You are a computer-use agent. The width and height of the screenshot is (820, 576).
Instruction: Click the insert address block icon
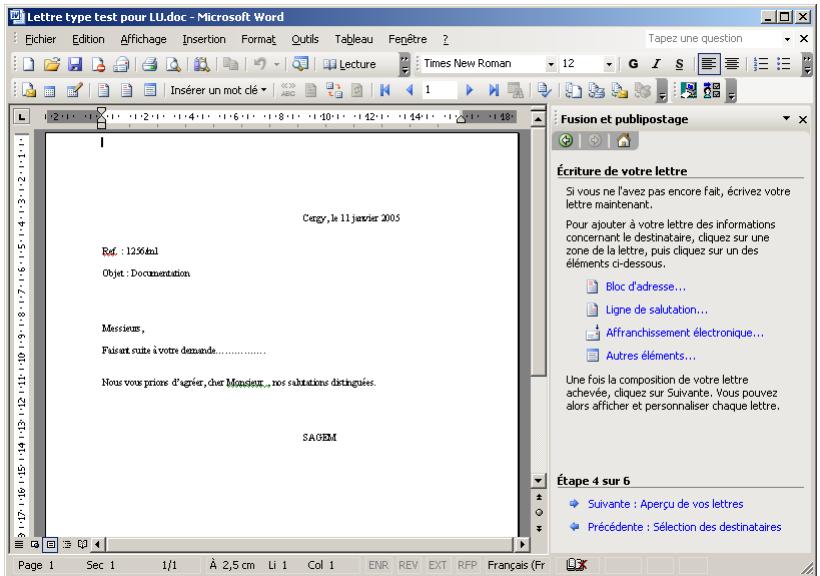tap(104, 91)
